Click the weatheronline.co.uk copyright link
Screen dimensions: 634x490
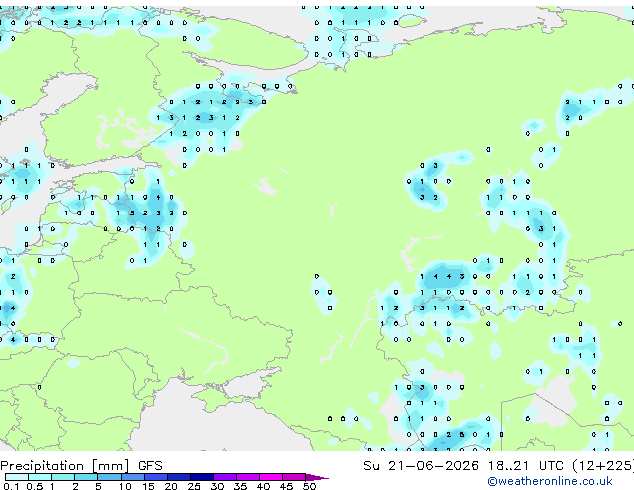tap(549, 481)
